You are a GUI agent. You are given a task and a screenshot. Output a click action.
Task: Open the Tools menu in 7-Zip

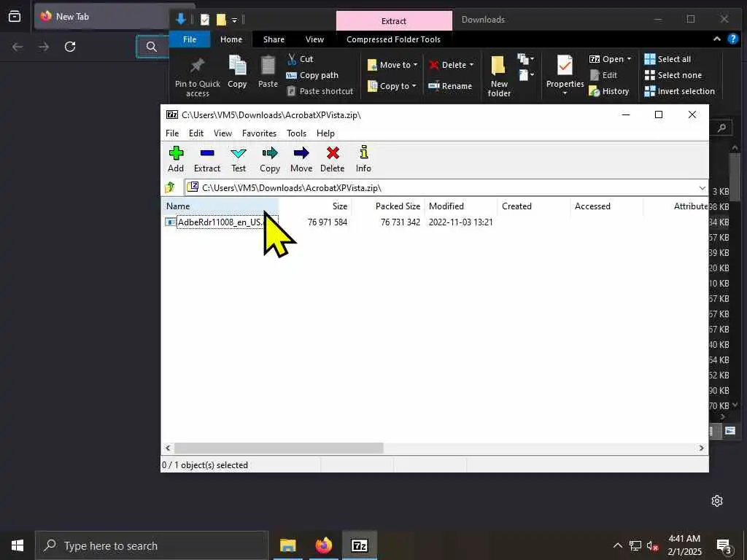[296, 133]
